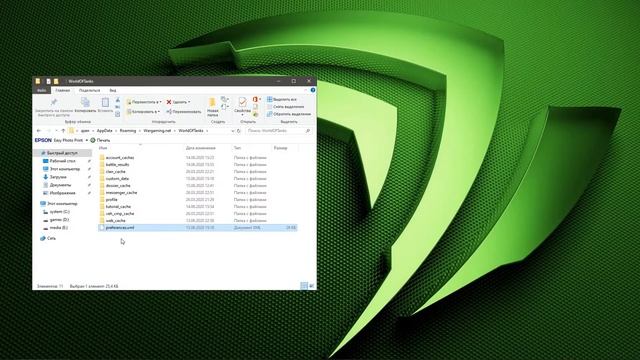Switch to the Вид ribbon tab
The height and width of the screenshot is (360, 640).
click(x=113, y=90)
